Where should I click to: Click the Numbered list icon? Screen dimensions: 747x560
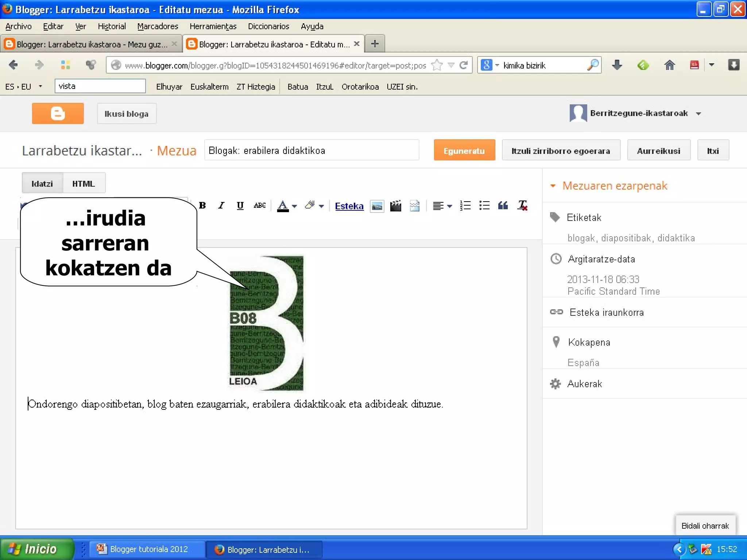pos(465,206)
